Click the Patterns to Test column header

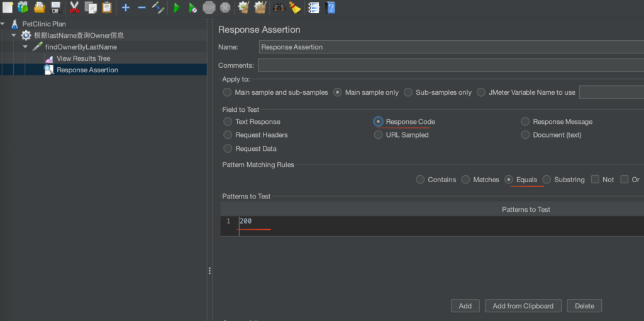coord(526,209)
